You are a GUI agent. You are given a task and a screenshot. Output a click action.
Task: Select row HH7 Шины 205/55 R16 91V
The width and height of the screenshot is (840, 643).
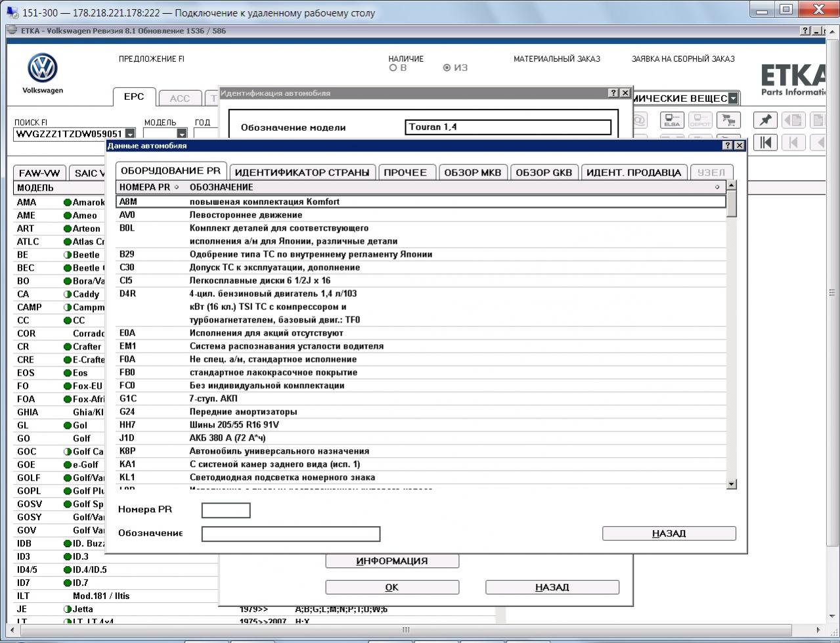pyautogui.click(x=421, y=425)
